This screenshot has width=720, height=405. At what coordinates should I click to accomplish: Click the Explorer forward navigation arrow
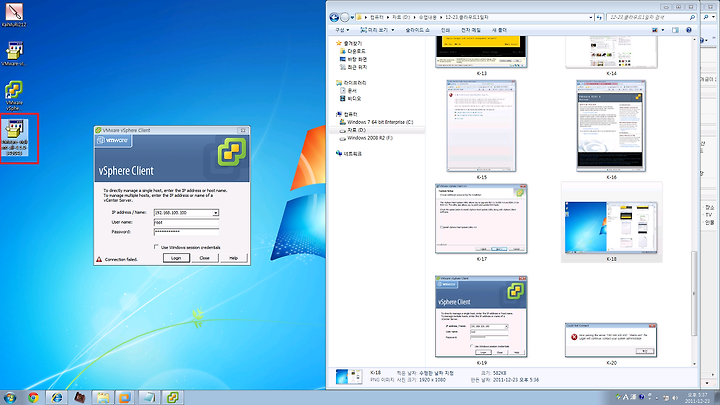(x=344, y=17)
